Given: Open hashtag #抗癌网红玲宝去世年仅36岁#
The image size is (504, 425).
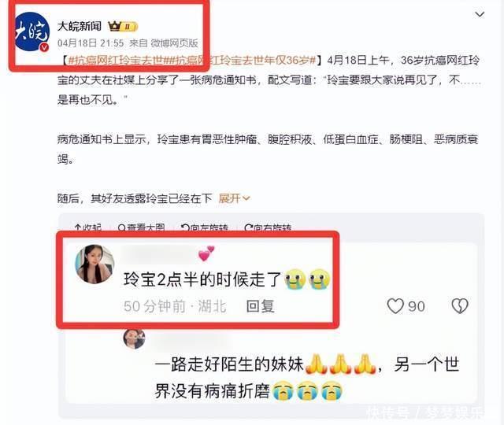Looking at the screenshot, I should (x=240, y=60).
